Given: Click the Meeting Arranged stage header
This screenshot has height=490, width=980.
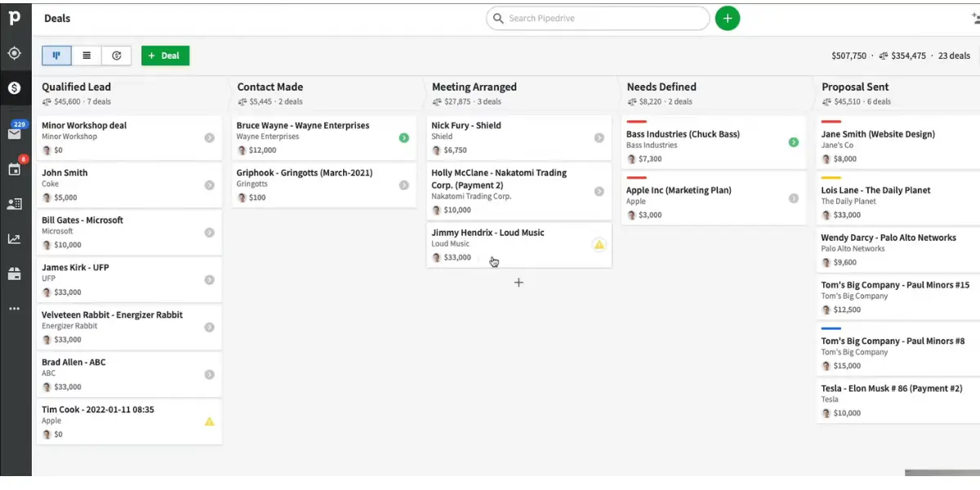Looking at the screenshot, I should pyautogui.click(x=474, y=87).
